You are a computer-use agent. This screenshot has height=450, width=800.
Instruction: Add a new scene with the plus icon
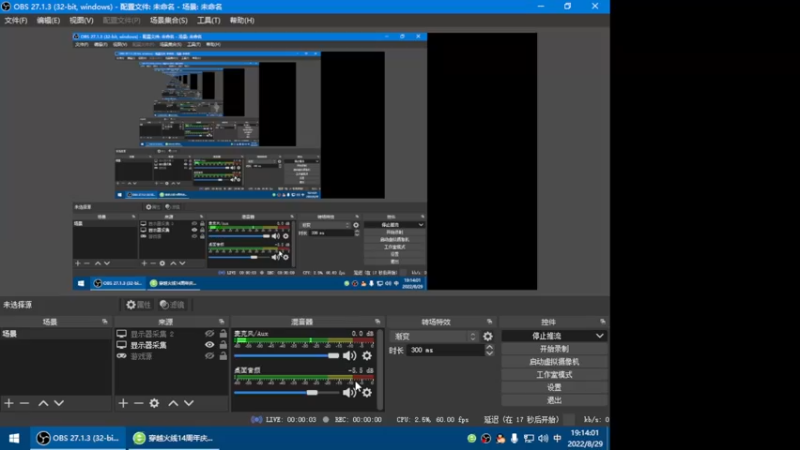pos(9,403)
